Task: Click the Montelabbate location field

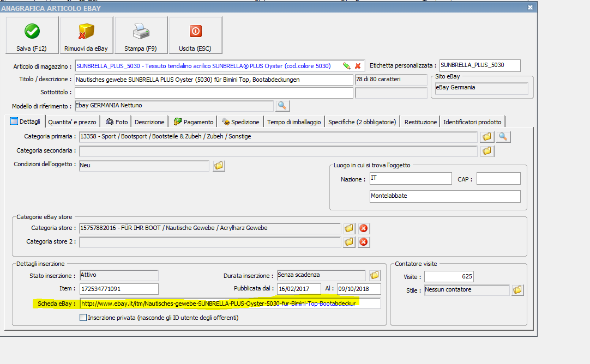Action: tap(445, 196)
